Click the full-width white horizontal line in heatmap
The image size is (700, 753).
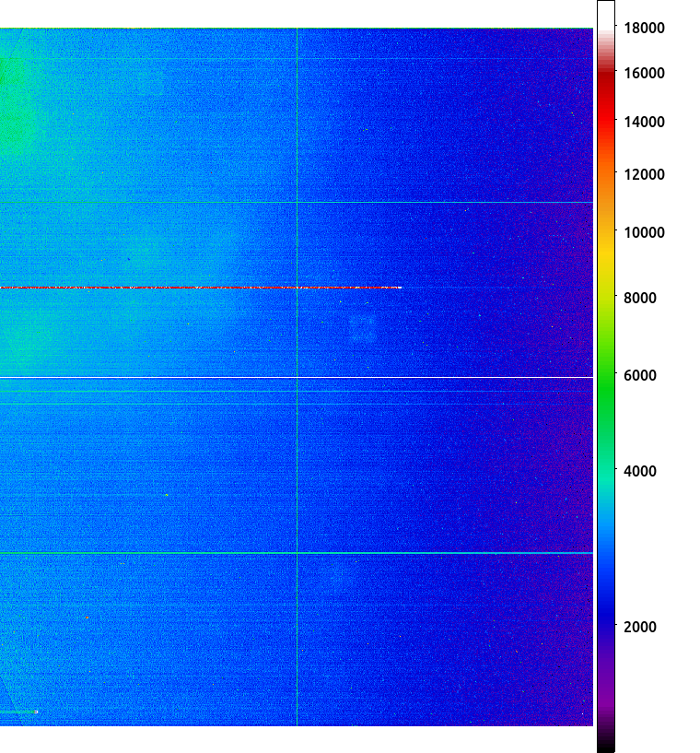click(297, 378)
